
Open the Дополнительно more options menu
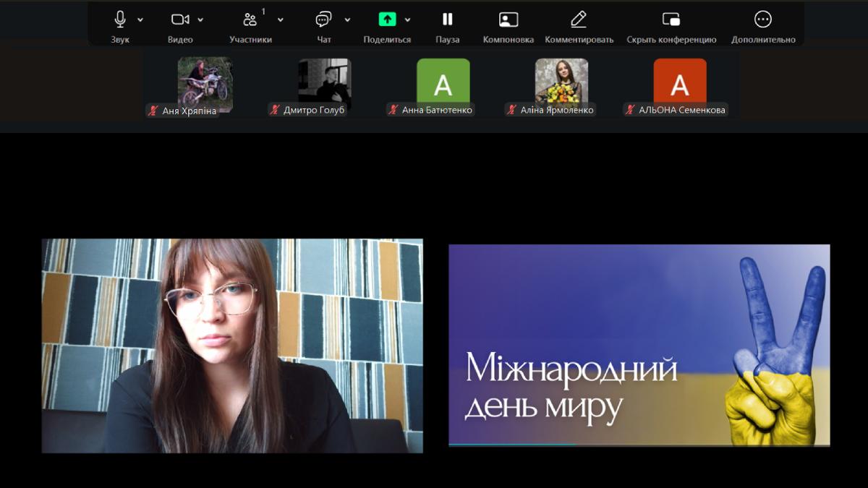click(763, 20)
